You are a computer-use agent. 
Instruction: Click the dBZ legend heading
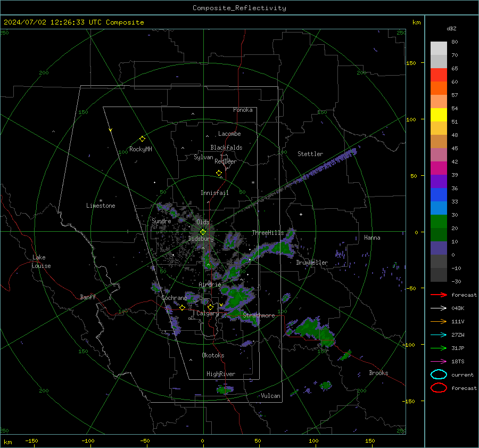[451, 28]
